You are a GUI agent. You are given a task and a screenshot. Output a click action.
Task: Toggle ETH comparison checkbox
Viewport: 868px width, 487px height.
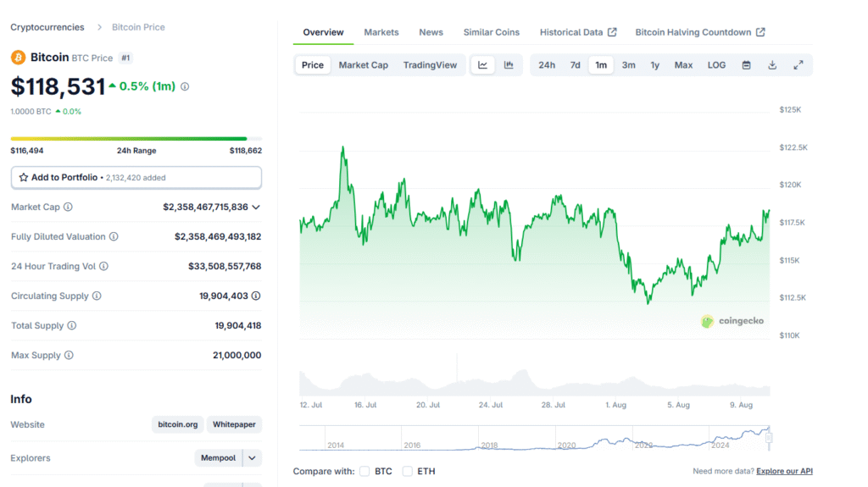tap(408, 472)
